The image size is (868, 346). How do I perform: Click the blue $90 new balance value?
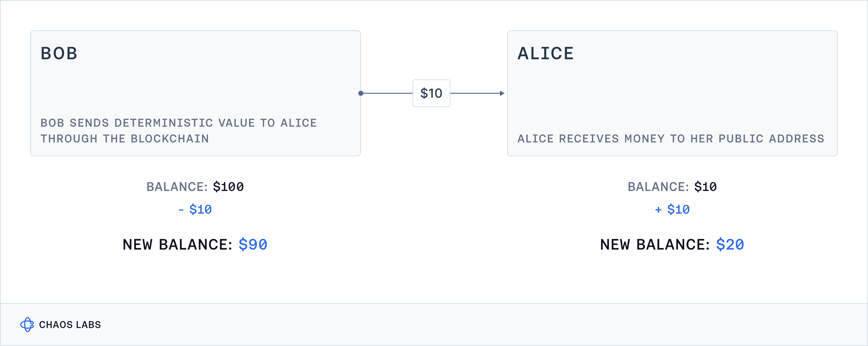tap(253, 245)
